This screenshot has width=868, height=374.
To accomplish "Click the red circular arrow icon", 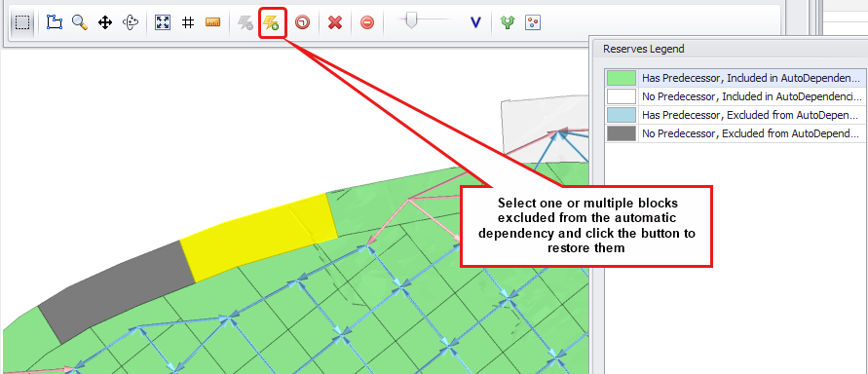I will [302, 22].
